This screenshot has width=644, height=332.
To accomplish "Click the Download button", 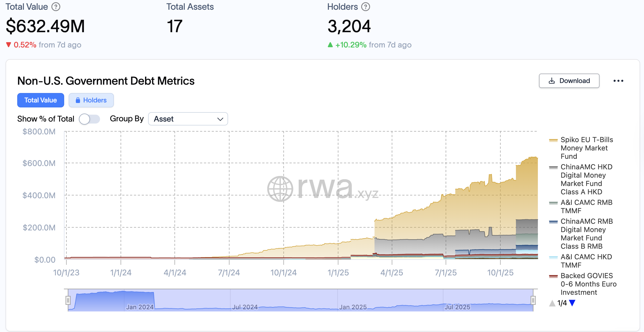I will click(569, 81).
